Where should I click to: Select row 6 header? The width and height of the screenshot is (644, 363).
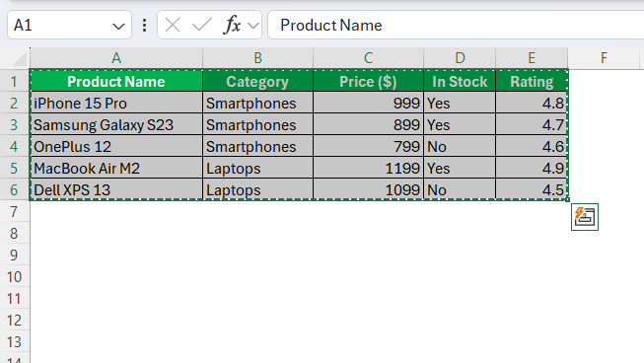click(x=15, y=189)
